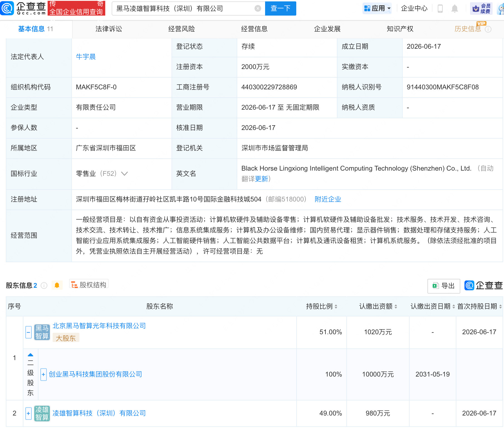The width and height of the screenshot is (504, 428).
Task: Click the 大股东 tag
Action: click(x=66, y=338)
